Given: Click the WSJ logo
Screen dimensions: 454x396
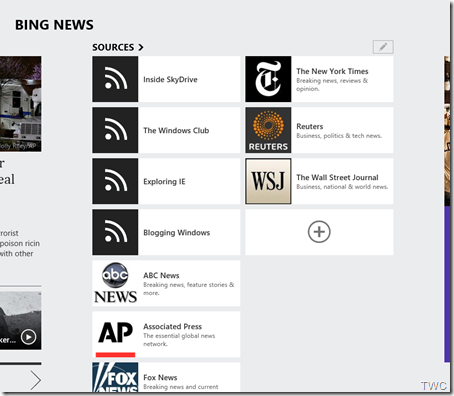Looking at the screenshot, I should (268, 181).
